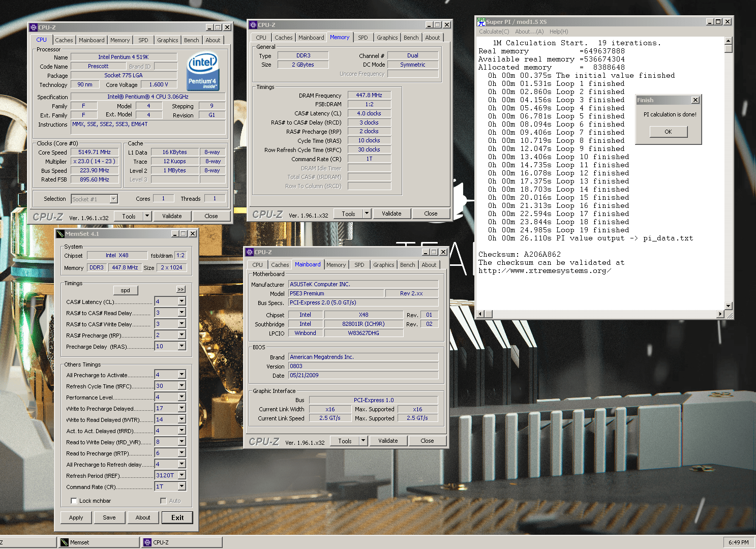Viewport: 756px width, 549px height.
Task: Click the MemSet 4.1 title bar icon
Action: 61,234
